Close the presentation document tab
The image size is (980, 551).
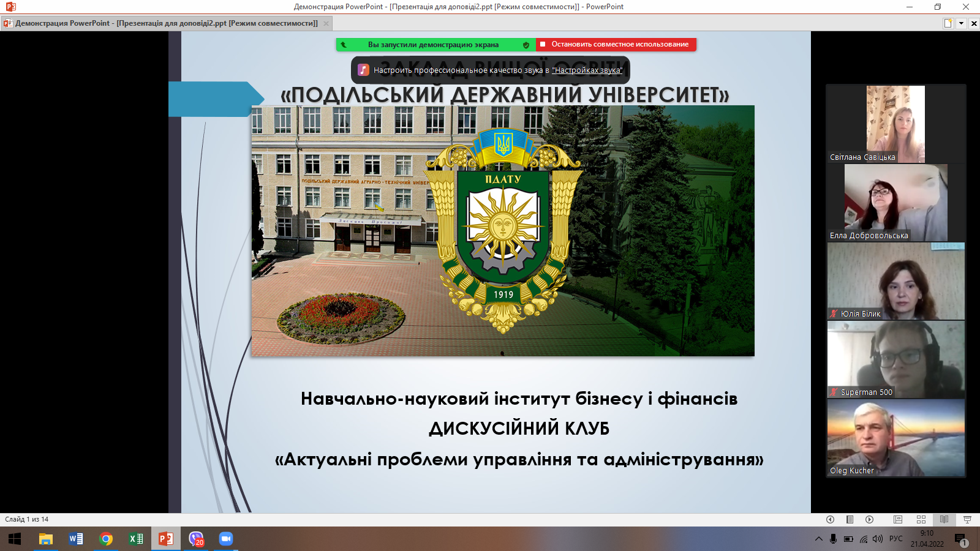click(326, 23)
